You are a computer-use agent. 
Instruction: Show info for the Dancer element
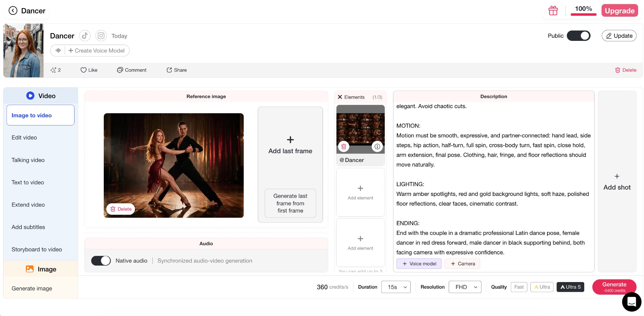click(x=377, y=147)
